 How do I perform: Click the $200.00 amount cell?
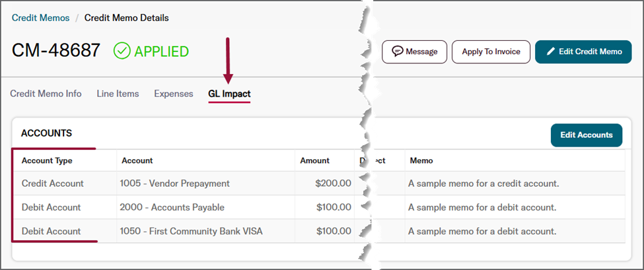tap(334, 184)
